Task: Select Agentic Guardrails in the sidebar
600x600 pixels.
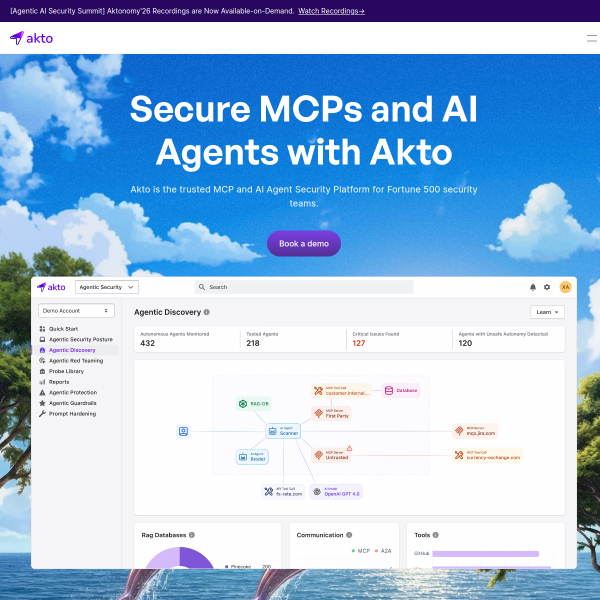Action: tap(72, 403)
